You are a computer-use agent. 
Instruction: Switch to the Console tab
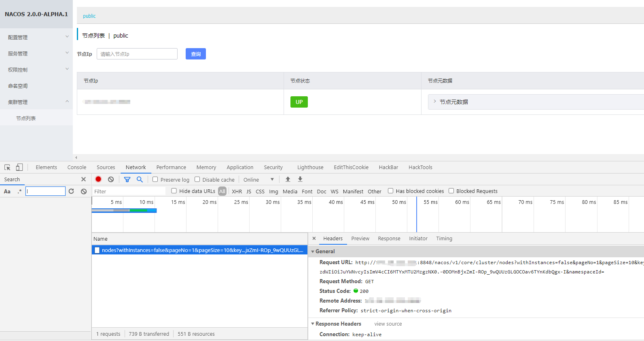tap(76, 167)
